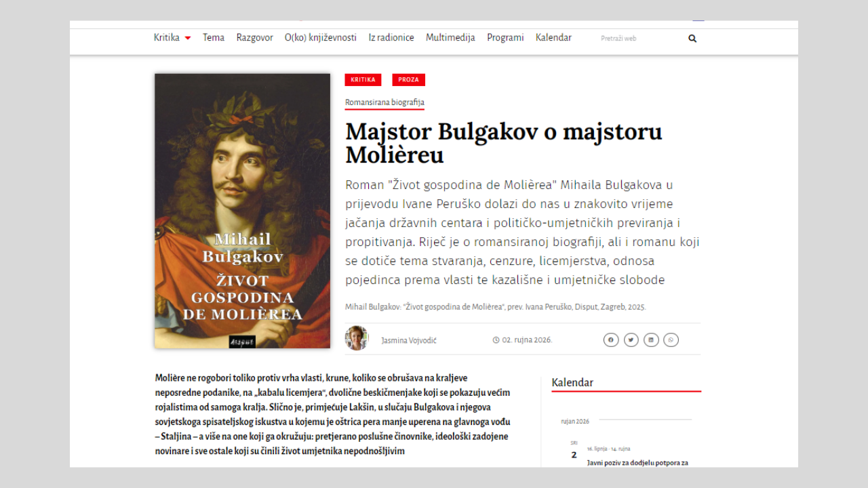Screen dimensions: 868x488
Task: Click the Kalendar sidebar heading
Action: [x=572, y=383]
